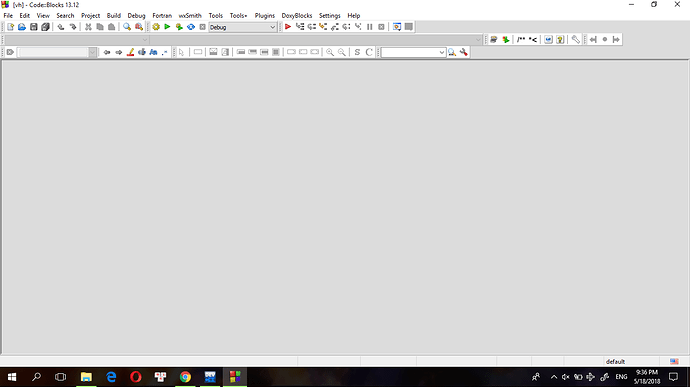Pause the debugger using break icon
The image size is (690, 387).
(x=370, y=27)
